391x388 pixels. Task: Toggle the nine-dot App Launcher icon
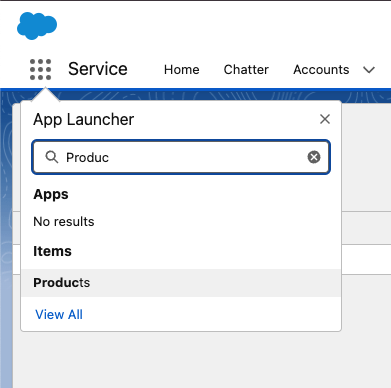40,70
